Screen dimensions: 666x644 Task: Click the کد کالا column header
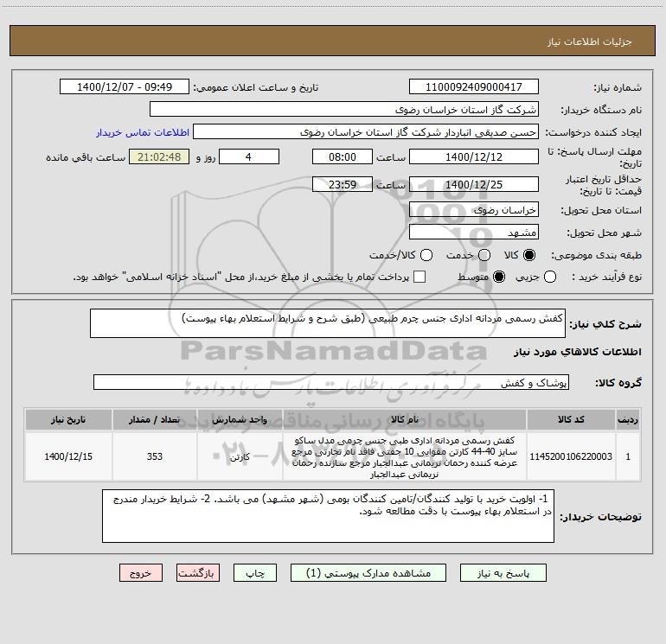(571, 419)
